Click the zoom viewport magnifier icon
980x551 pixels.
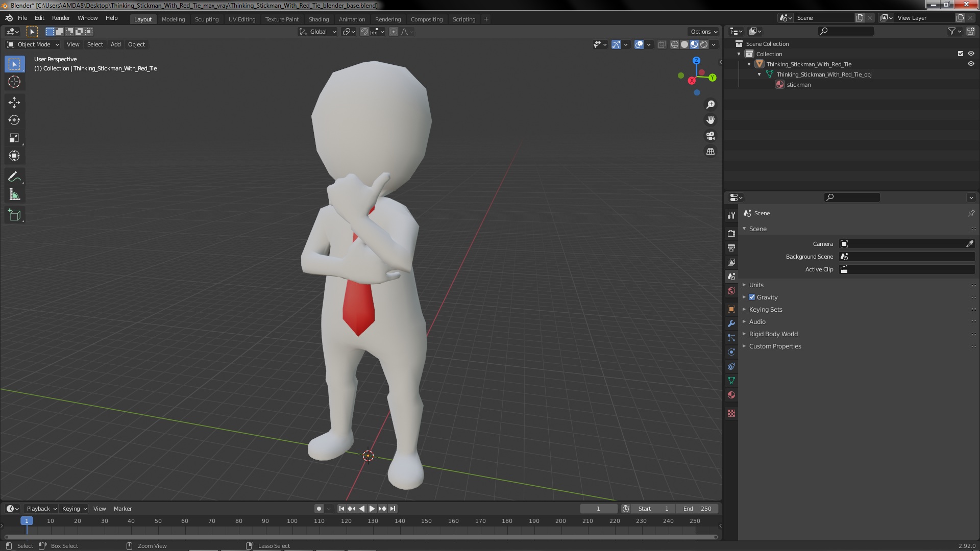[x=710, y=105]
